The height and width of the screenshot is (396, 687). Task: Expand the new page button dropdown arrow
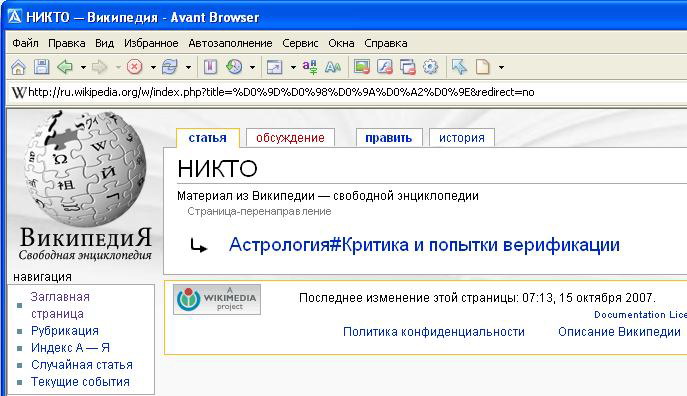pyautogui.click(x=501, y=67)
